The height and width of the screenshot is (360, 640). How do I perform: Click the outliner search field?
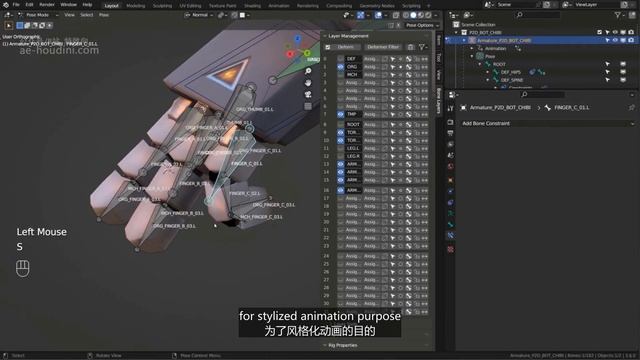point(537,15)
